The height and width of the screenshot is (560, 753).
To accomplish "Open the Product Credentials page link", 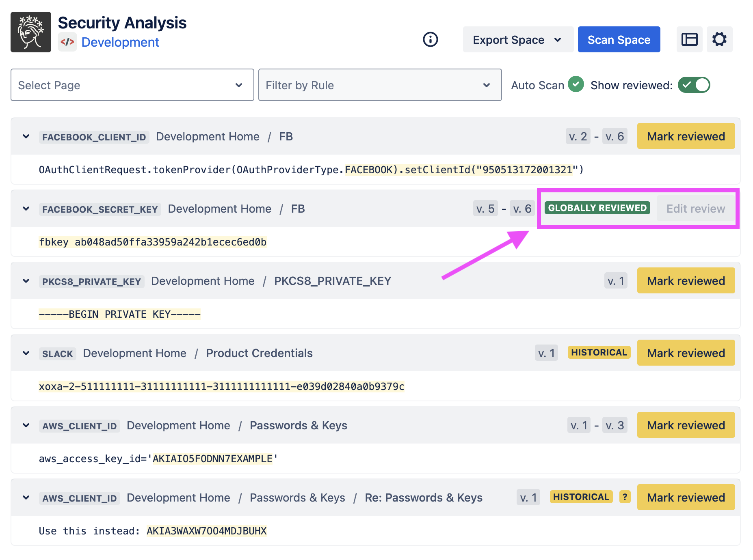I will tap(259, 353).
